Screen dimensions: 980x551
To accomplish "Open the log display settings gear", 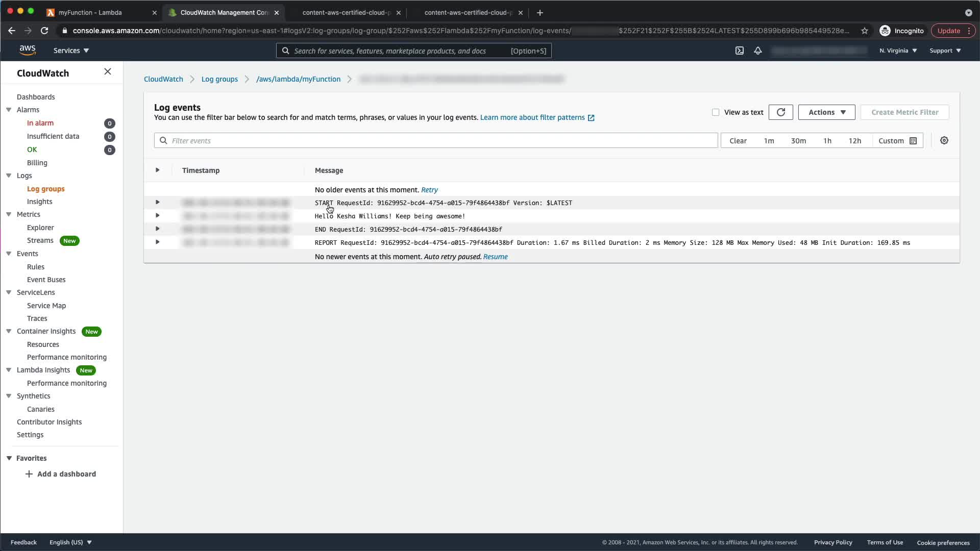I will click(x=944, y=140).
